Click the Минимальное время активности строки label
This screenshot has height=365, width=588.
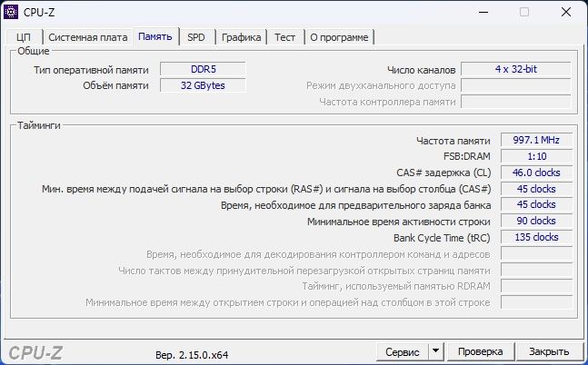pos(399,222)
